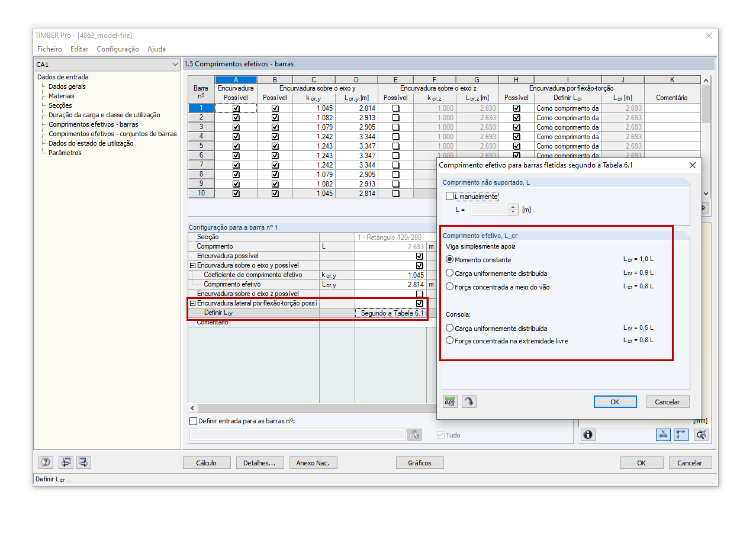Open the Editar menu
The image size is (756, 534).
click(x=79, y=49)
